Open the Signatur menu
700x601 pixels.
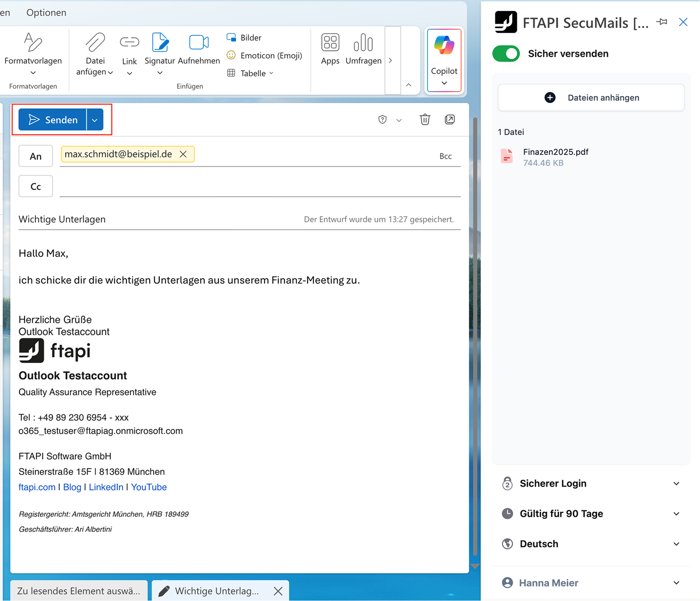point(160,53)
